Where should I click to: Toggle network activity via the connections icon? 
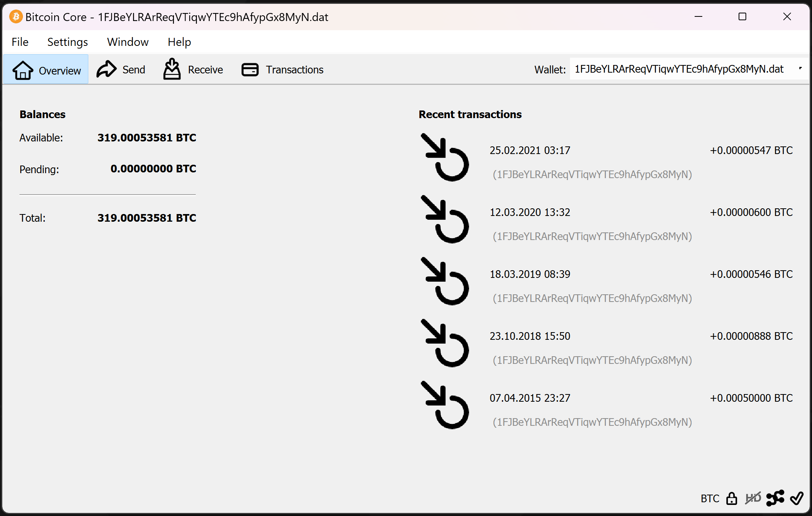tap(775, 498)
